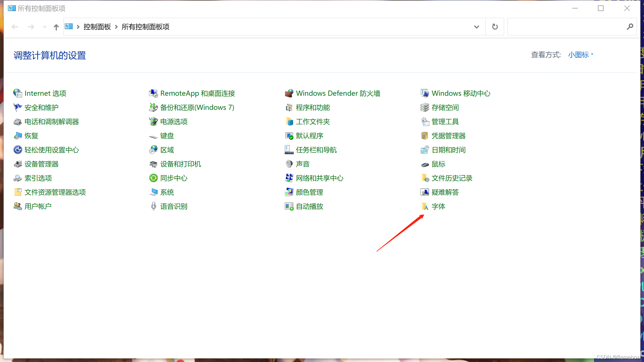This screenshot has width=644, height=362.
Task: Click the 颜色管理 icon
Action: [289, 192]
